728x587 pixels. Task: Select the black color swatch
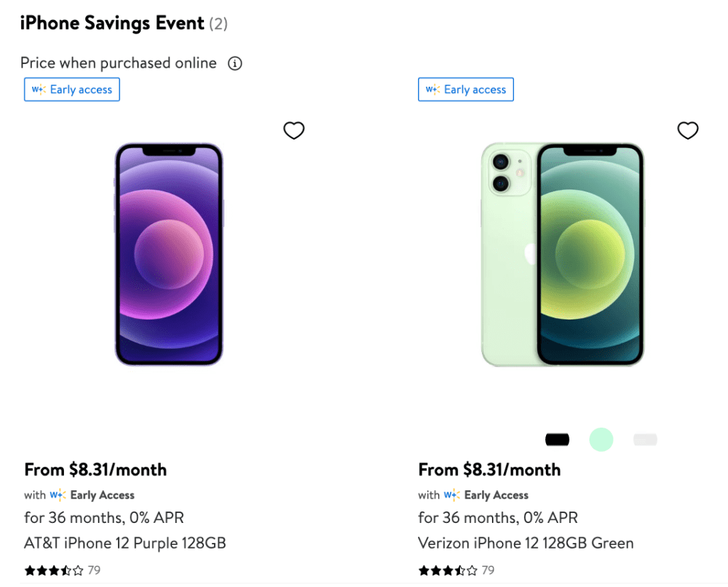[557, 440]
